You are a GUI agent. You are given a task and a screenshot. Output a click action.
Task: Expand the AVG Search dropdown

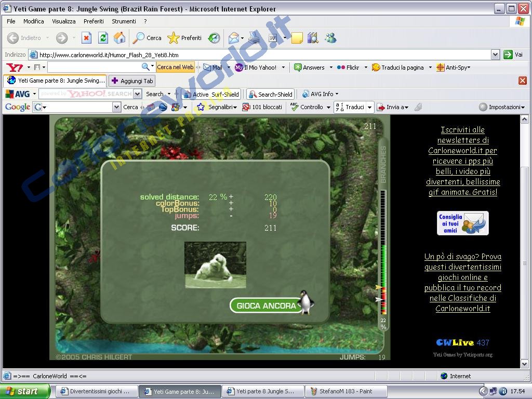pos(169,94)
